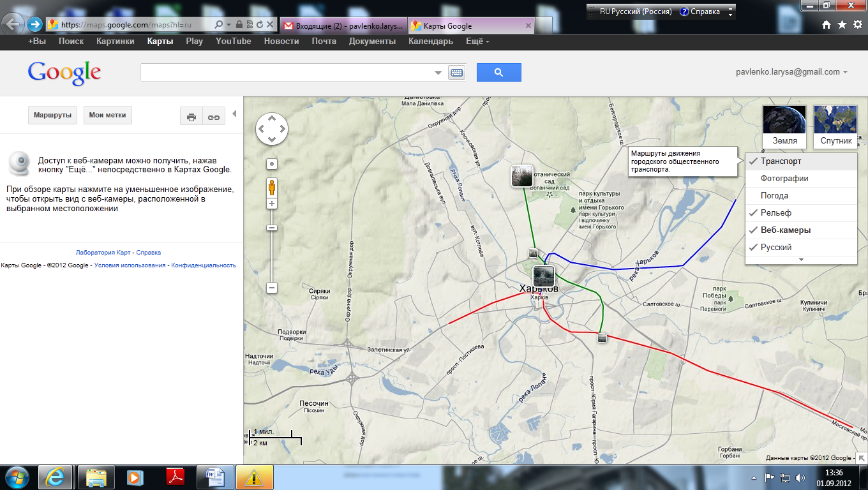The image size is (868, 490).
Task: Open the small webcam thumbnail at green line end
Action: click(x=602, y=338)
